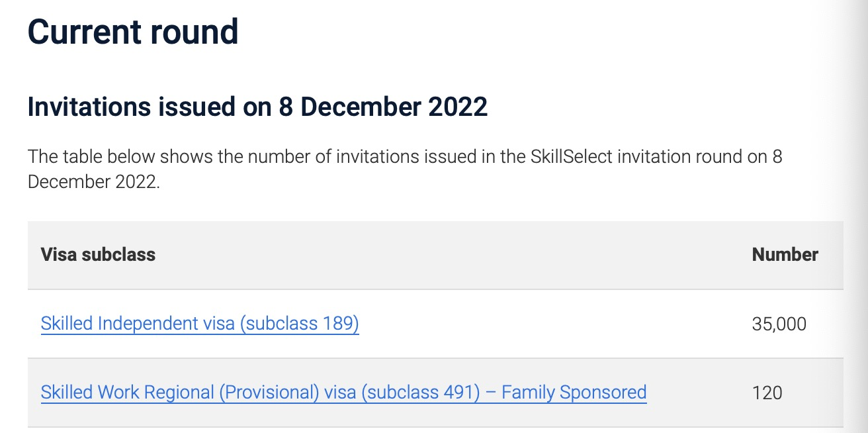Click the "Visa subclass" column header
The height and width of the screenshot is (433, 868).
pyautogui.click(x=98, y=255)
